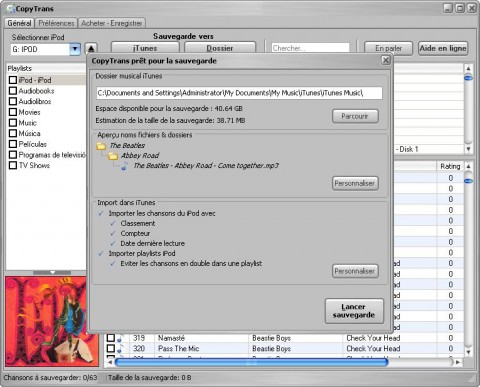Toggle the Compteur import option

tap(113, 233)
